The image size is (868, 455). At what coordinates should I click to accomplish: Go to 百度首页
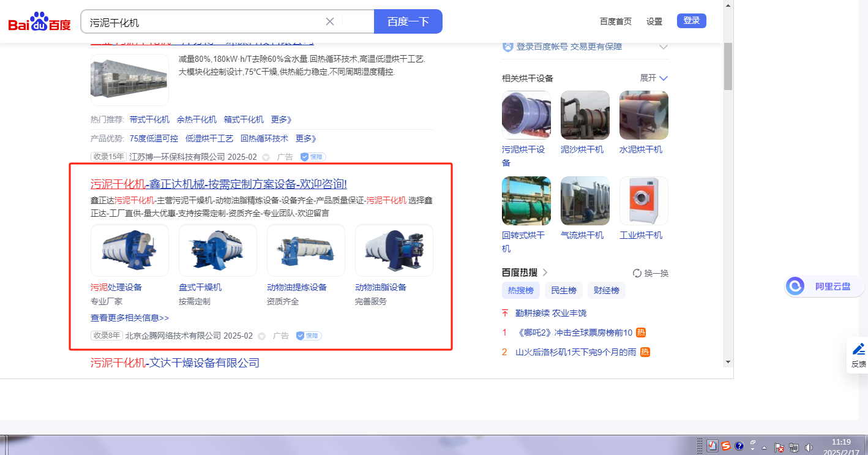[616, 21]
